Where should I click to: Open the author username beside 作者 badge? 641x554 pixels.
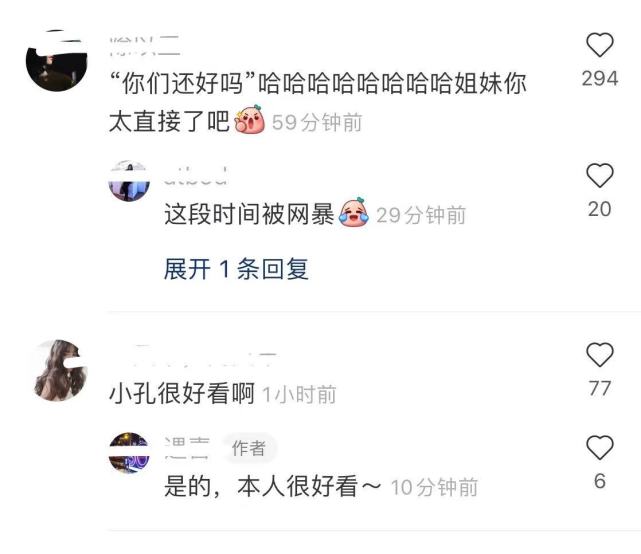pyautogui.click(x=187, y=448)
